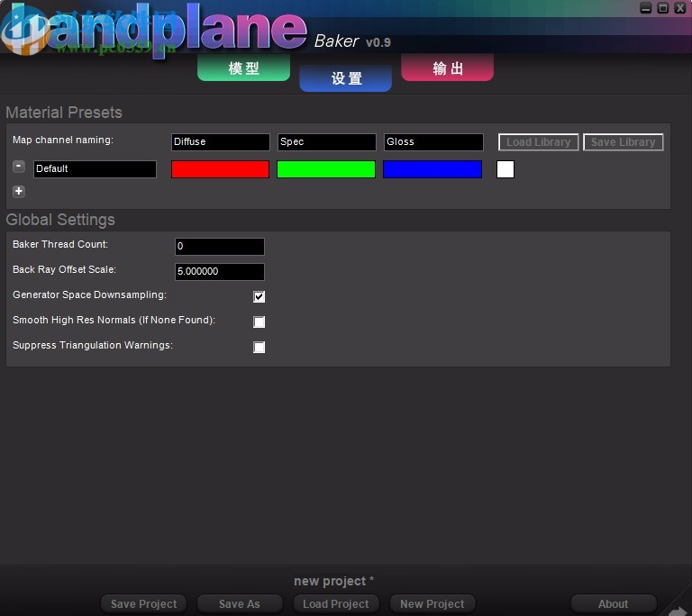Open the About dialog
Screen dimensions: 692x616
[x=614, y=603]
